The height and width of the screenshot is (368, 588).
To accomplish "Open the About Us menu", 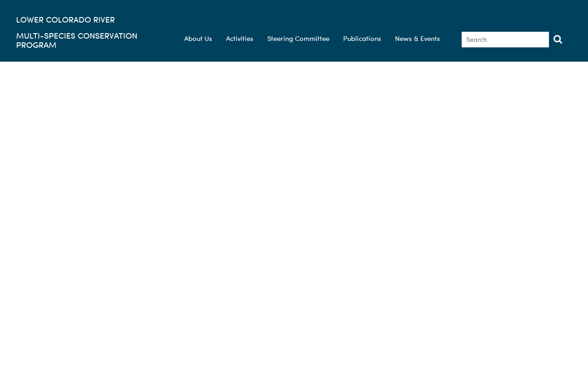I will pyautogui.click(x=198, y=39).
